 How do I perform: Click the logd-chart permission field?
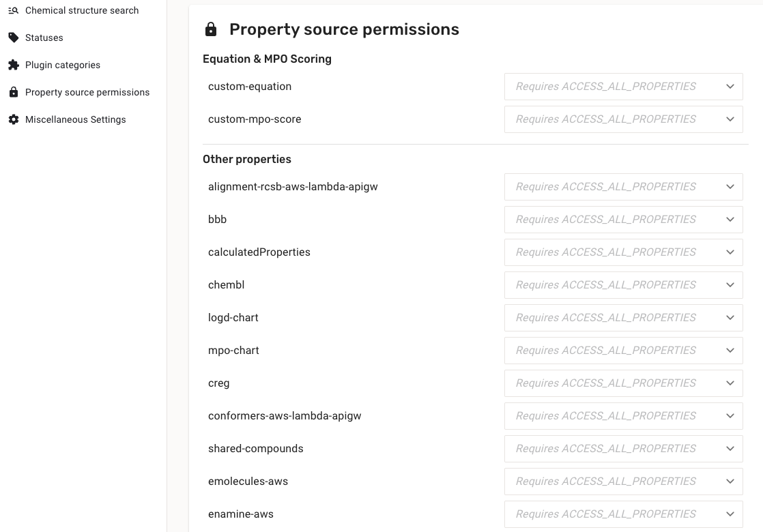click(x=622, y=318)
